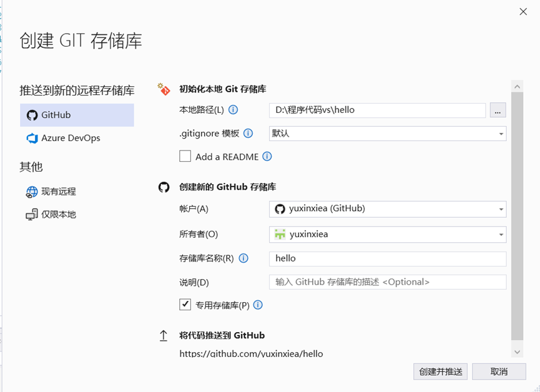Click the scrollbar up arrow
Image resolution: width=540 pixels, height=392 pixels.
[x=518, y=87]
